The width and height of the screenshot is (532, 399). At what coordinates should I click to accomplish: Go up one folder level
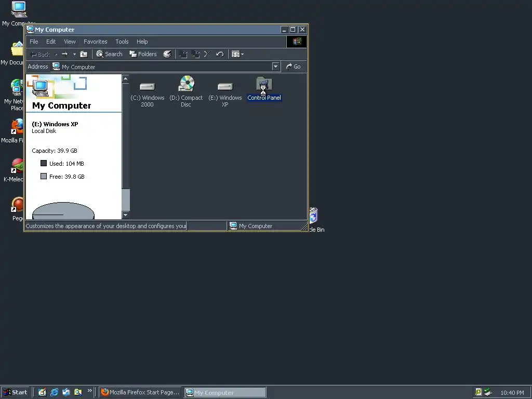click(84, 54)
